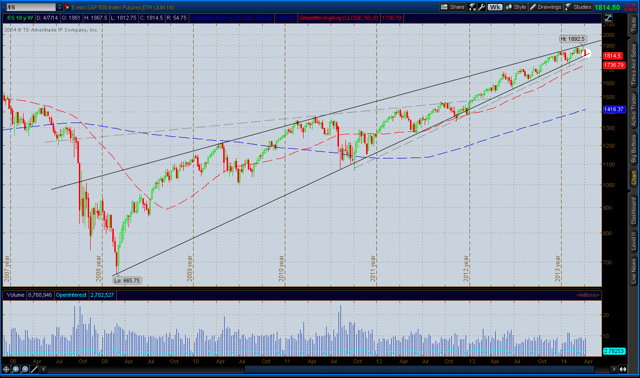Click the zoom in magnifier icon
Image resolution: width=640 pixels, height=378 pixels.
tap(16, 369)
